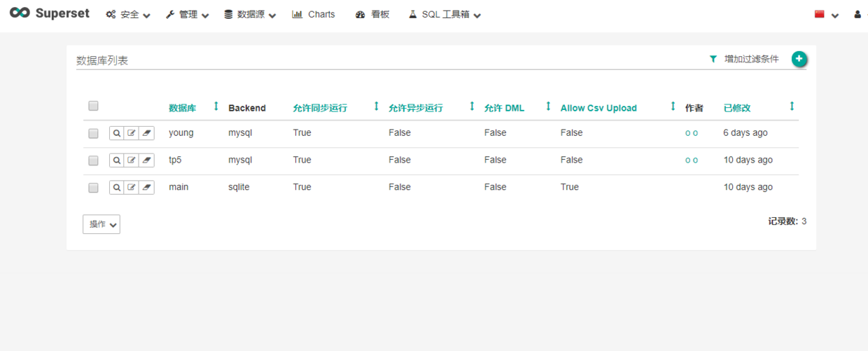Sort by 已修改 column header
The image size is (868, 351).
click(x=737, y=108)
